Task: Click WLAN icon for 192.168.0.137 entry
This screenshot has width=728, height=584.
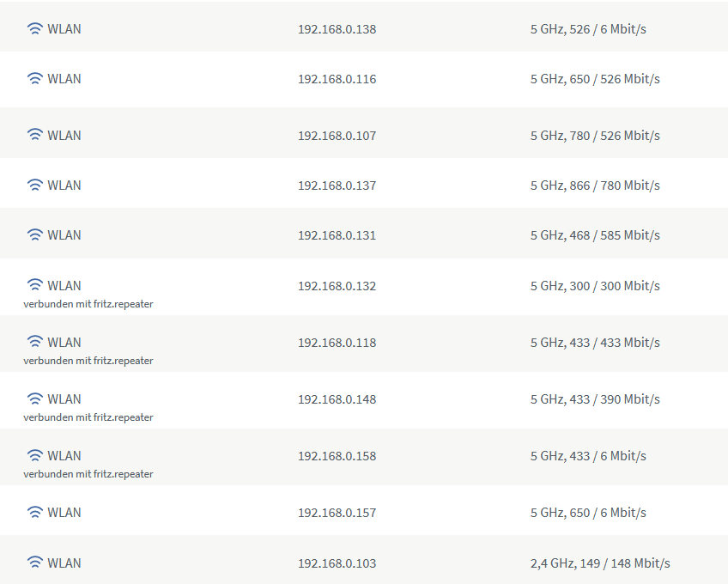Action: 35,186
